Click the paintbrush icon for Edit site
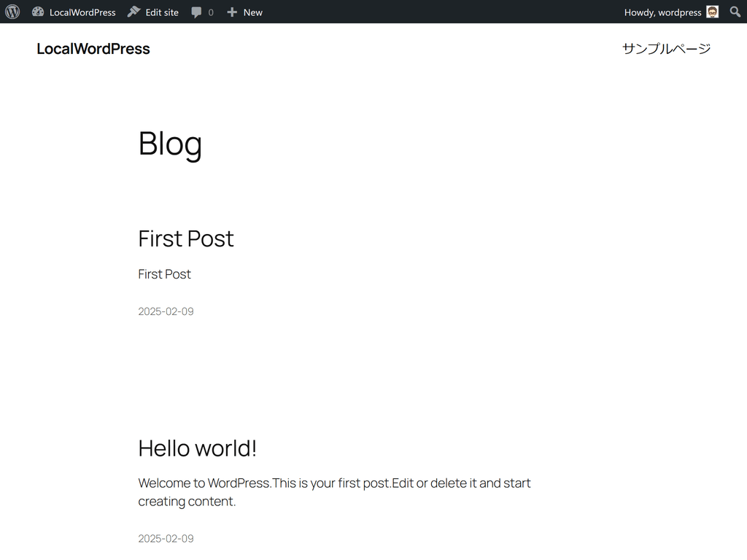The width and height of the screenshot is (747, 560). tap(133, 12)
